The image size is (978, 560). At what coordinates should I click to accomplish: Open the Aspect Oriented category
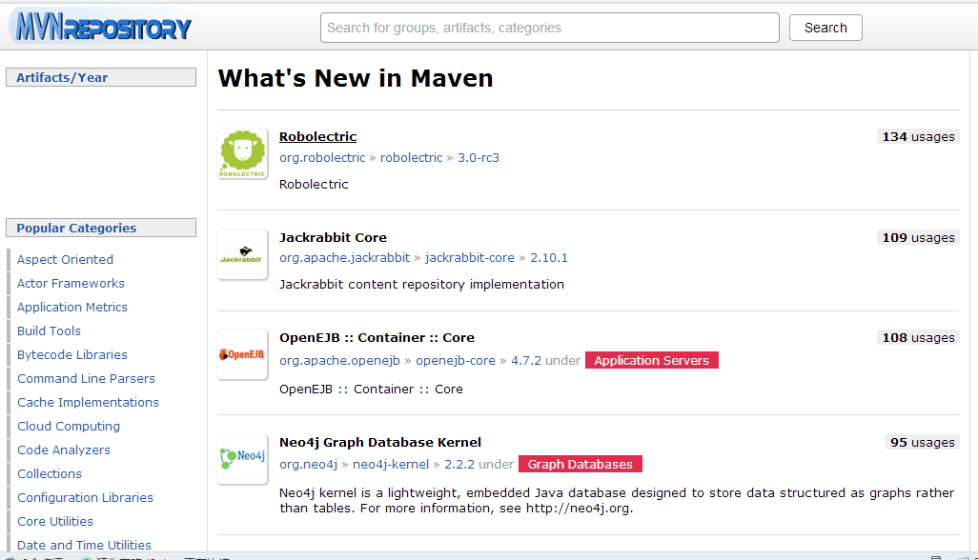65,259
